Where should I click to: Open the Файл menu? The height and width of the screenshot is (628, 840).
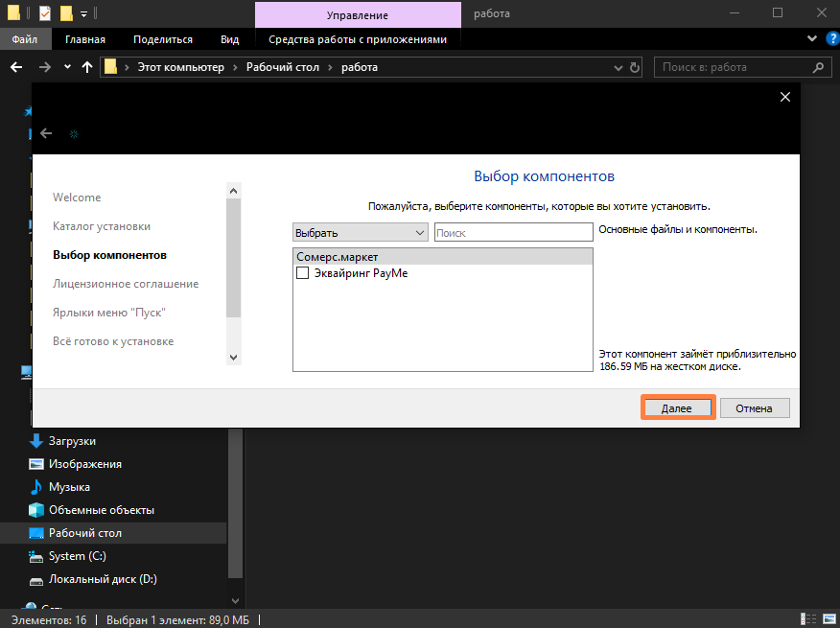tap(25, 39)
